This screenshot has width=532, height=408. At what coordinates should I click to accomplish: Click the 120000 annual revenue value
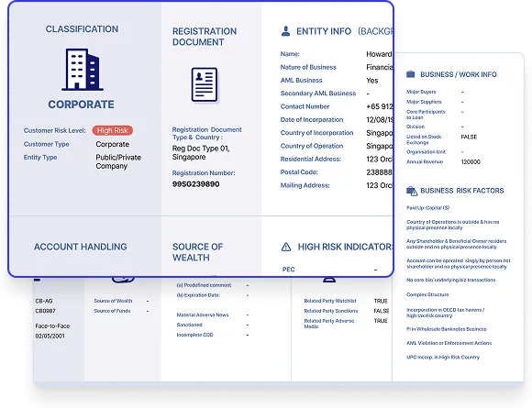[471, 161]
